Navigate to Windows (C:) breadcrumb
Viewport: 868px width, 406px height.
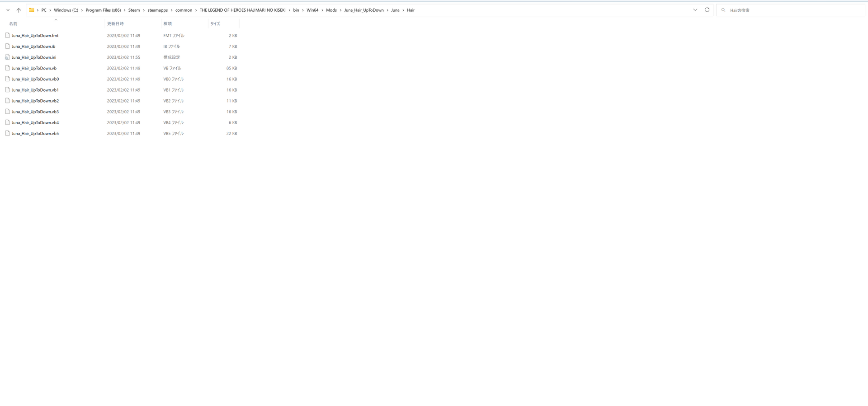[x=66, y=10]
